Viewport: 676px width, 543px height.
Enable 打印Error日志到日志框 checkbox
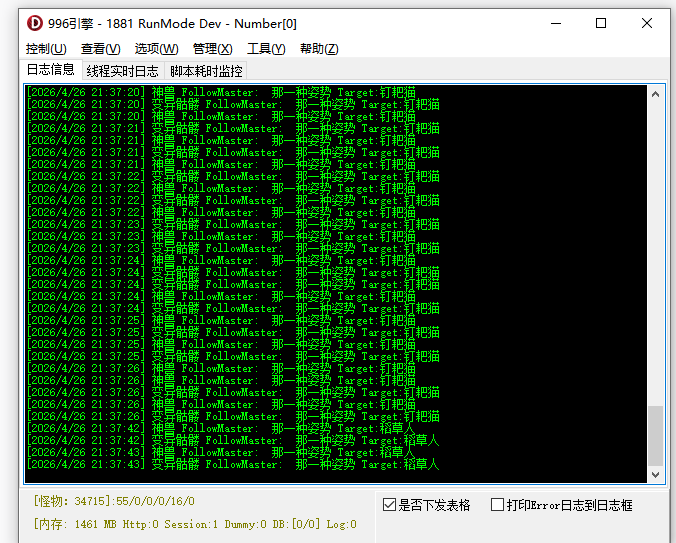497,505
